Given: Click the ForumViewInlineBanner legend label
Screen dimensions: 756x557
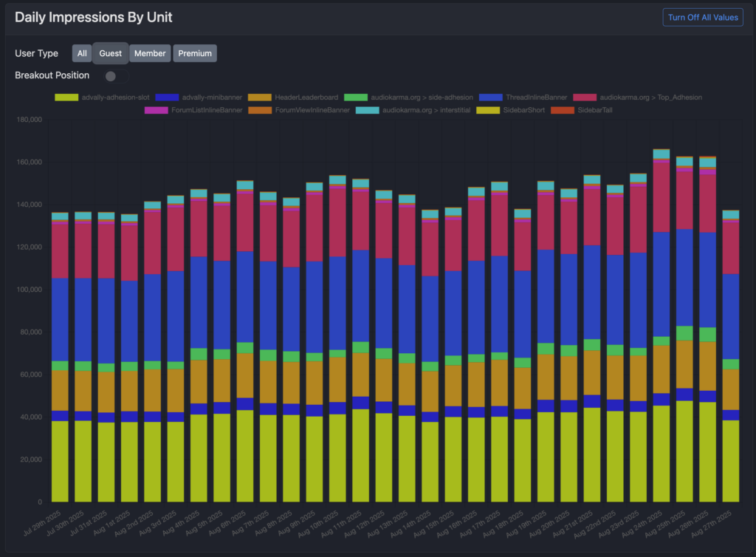Looking at the screenshot, I should 312,110.
